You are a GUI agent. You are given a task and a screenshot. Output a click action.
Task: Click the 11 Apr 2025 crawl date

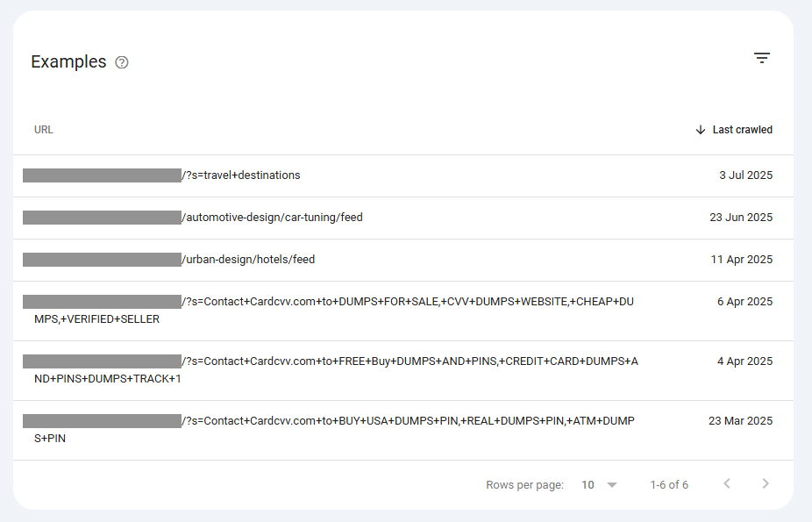click(x=742, y=260)
